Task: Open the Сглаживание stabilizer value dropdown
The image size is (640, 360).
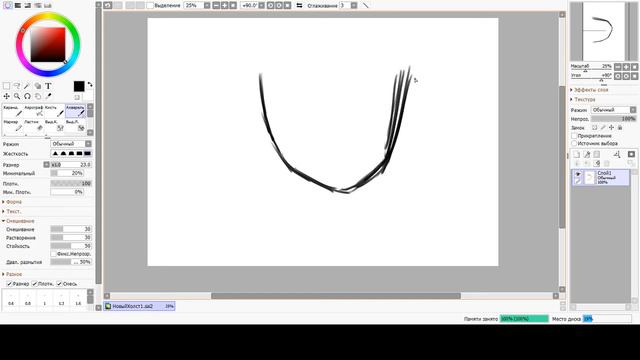Action: (x=354, y=5)
